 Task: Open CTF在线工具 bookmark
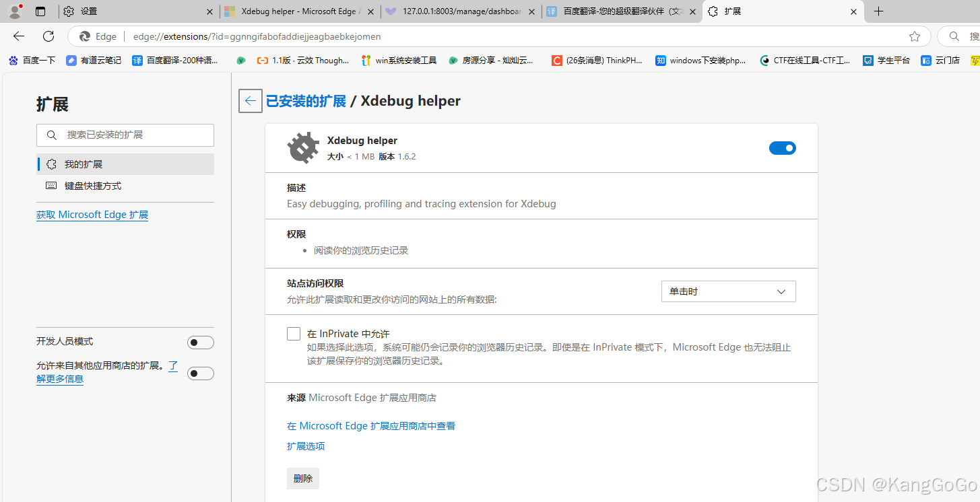coord(805,61)
